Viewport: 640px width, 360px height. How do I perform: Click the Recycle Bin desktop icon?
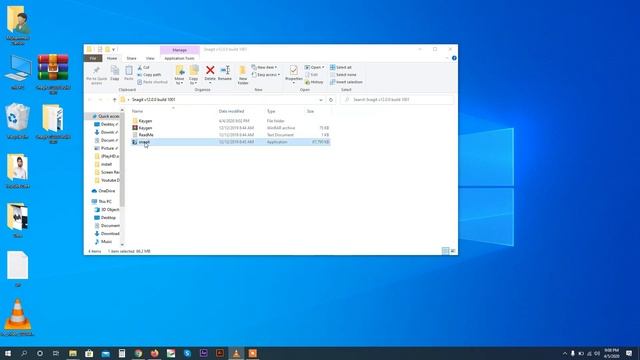tap(17, 121)
